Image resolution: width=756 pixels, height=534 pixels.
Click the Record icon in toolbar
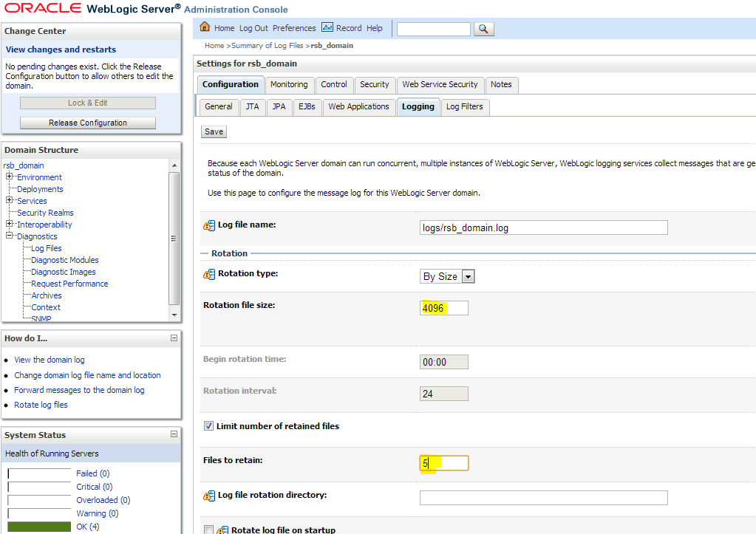click(x=327, y=27)
